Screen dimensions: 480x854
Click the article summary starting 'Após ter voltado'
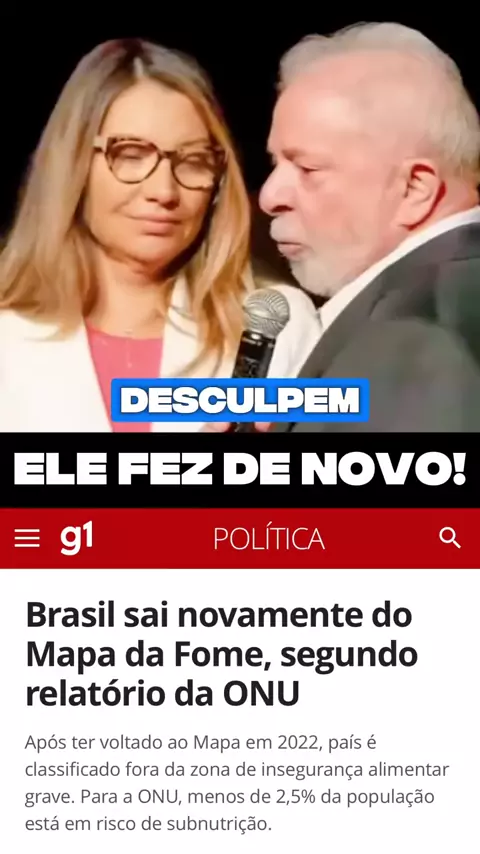[x=237, y=783]
